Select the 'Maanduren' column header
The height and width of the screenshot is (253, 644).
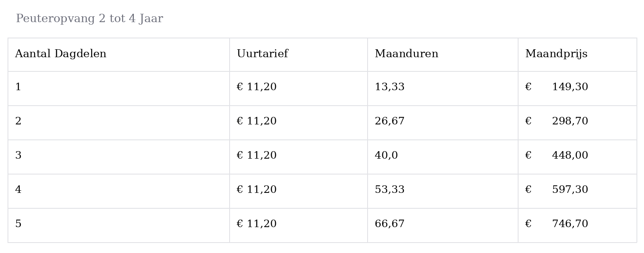[443, 55]
